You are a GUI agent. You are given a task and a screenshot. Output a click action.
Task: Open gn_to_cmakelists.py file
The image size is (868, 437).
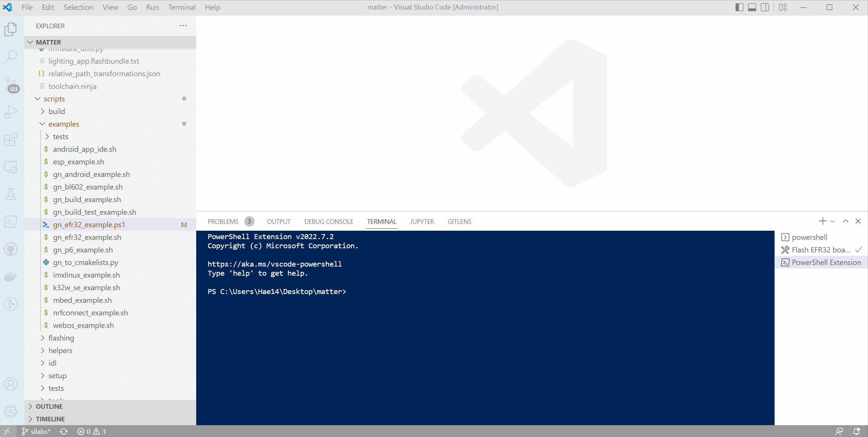110,262
